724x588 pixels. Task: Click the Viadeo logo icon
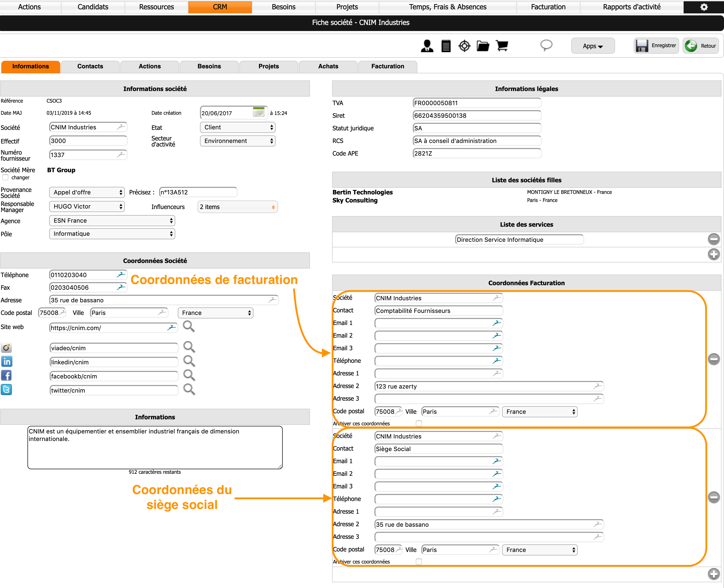pyautogui.click(x=7, y=347)
